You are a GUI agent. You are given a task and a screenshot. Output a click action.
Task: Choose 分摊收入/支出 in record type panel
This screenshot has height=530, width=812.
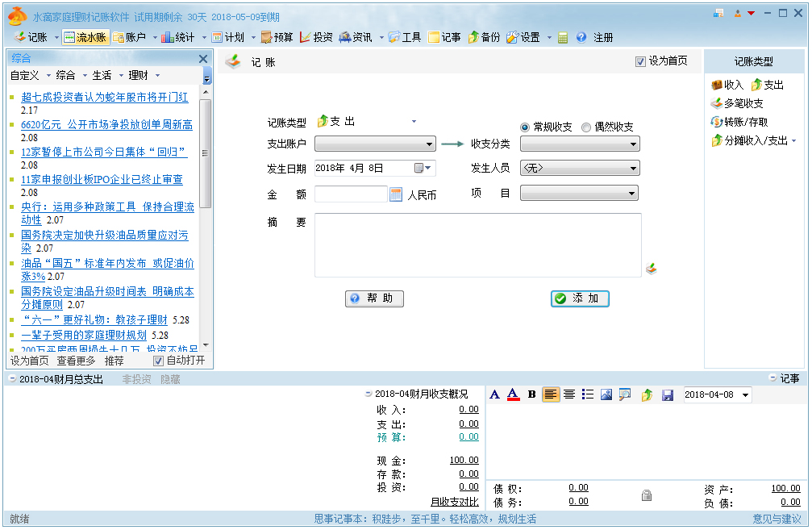(750, 140)
